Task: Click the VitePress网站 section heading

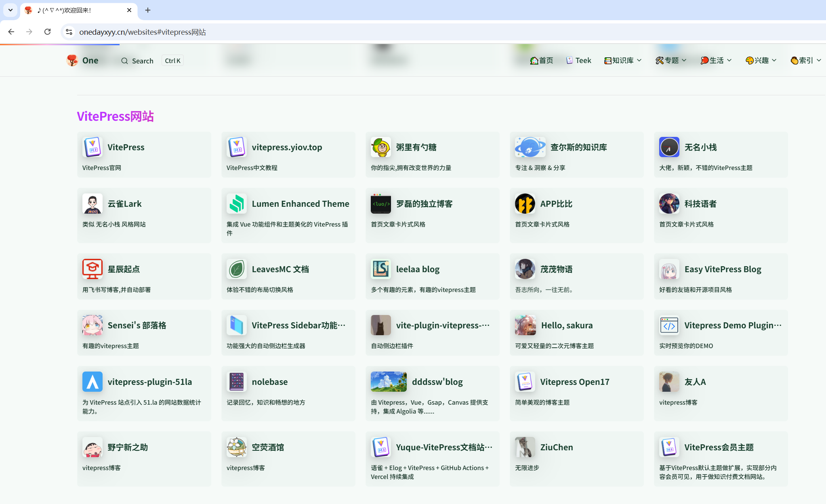Action: point(116,116)
